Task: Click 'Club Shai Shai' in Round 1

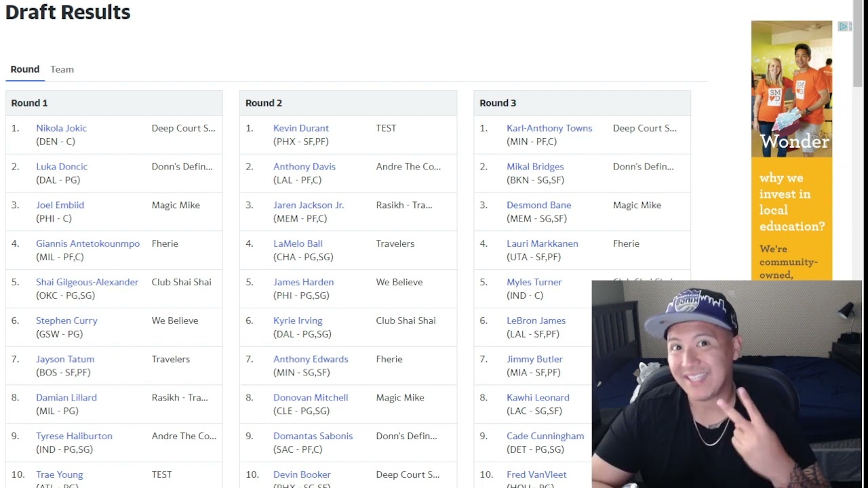Action: click(x=182, y=283)
